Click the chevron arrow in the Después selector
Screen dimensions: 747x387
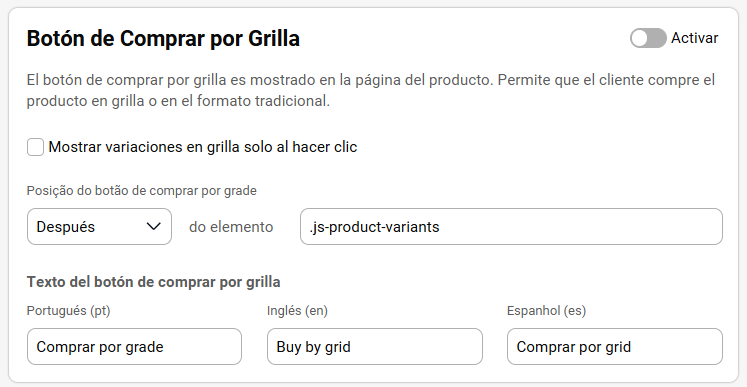click(x=153, y=226)
